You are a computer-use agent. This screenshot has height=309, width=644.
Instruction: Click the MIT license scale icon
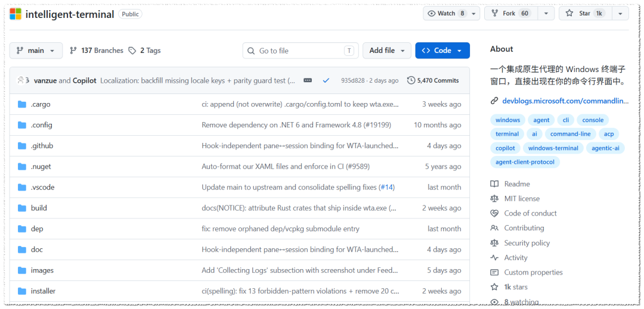494,199
